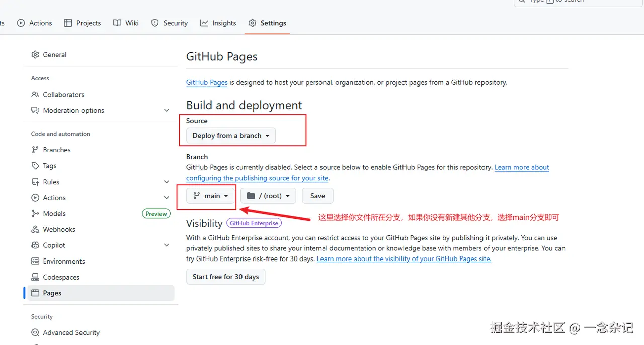Expand the Rules sidebar section
The height and width of the screenshot is (345, 644).
(167, 182)
